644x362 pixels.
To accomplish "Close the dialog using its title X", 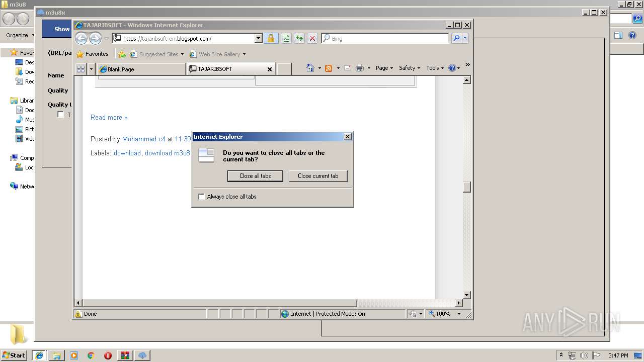I will tap(347, 137).
